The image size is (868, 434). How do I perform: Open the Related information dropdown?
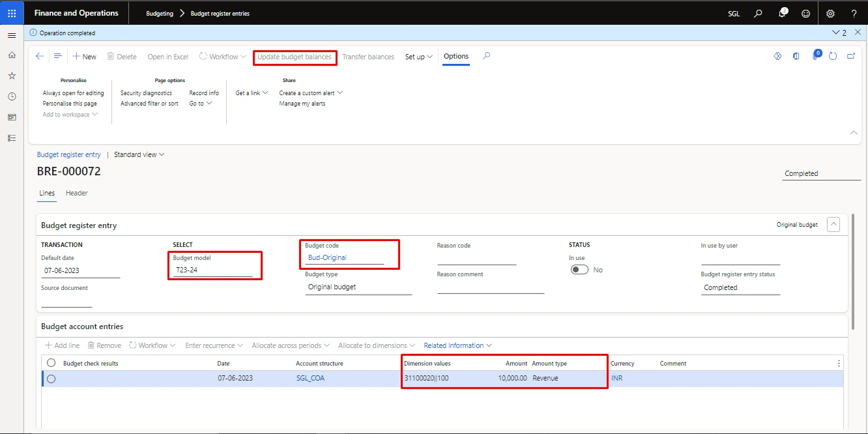457,345
